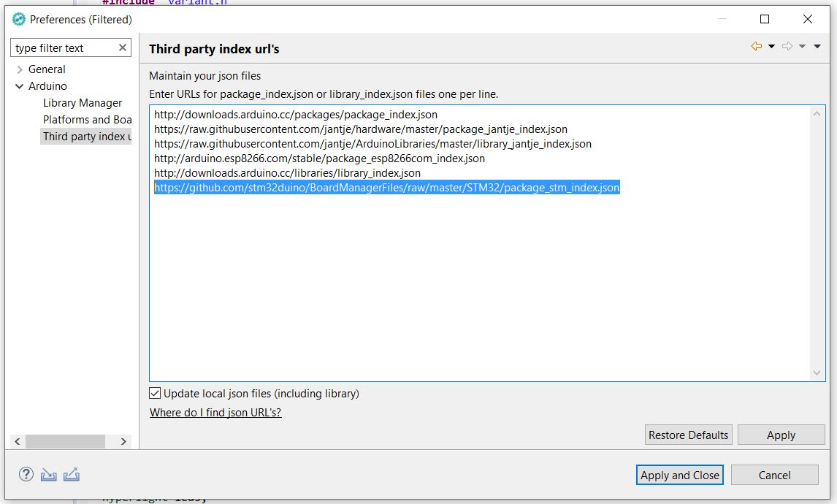The width and height of the screenshot is (837, 504).
Task: Click the forward navigation arrow icon
Action: (787, 47)
